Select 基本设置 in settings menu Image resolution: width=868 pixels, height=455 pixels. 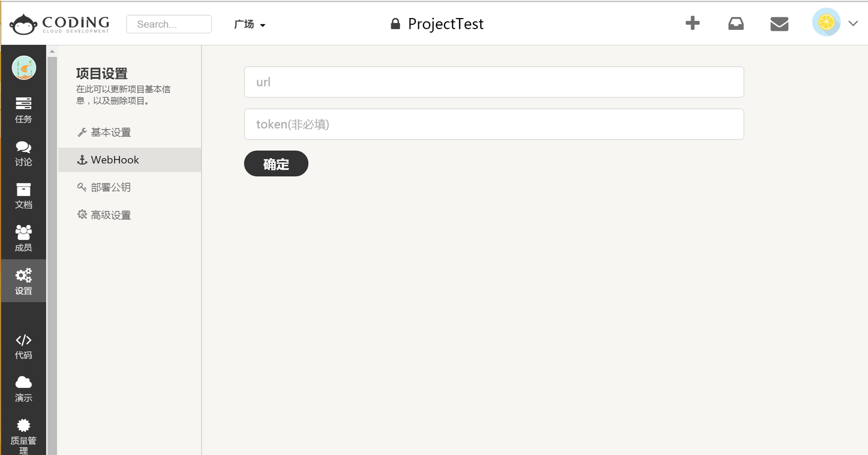[111, 132]
